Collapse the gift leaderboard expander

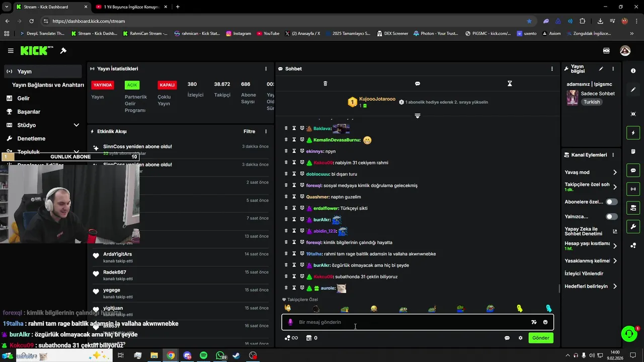pos(417,116)
